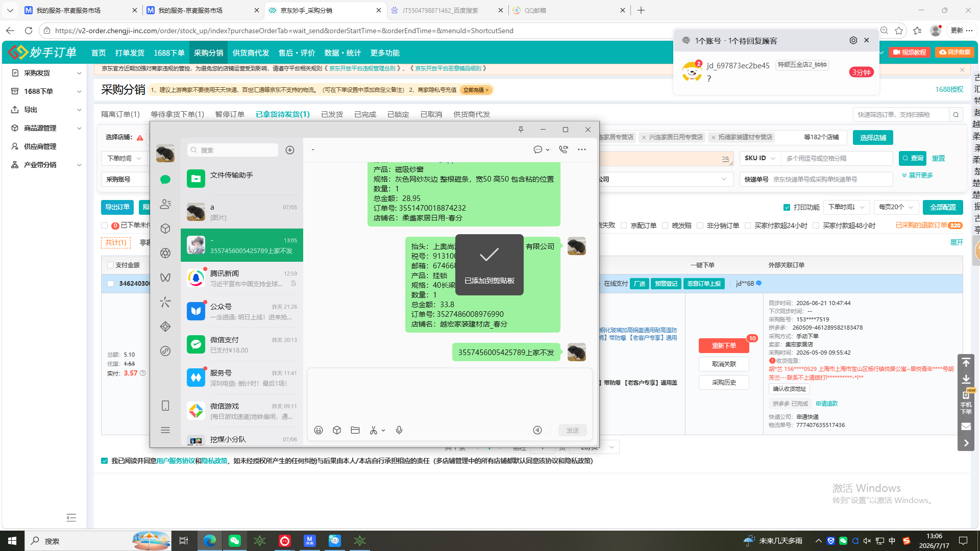Viewport: 980px width, 551px height.
Task: Click the 全部配置 button
Action: pyautogui.click(x=943, y=207)
